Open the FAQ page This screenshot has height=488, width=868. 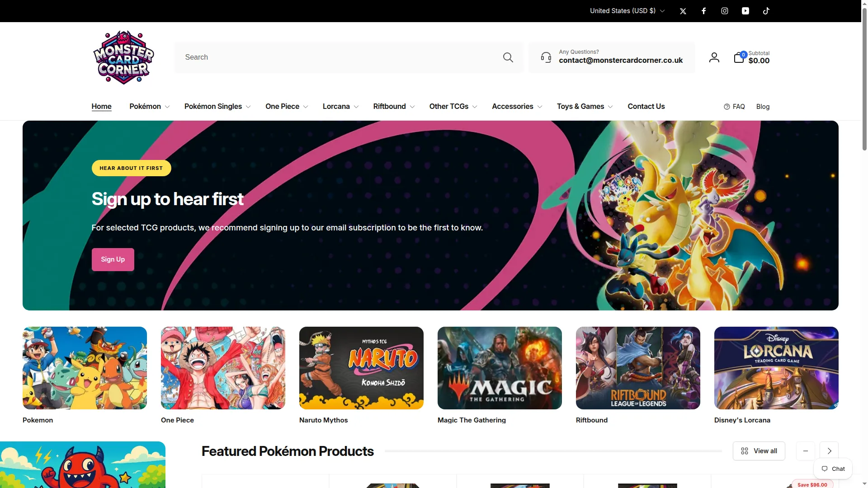(734, 107)
